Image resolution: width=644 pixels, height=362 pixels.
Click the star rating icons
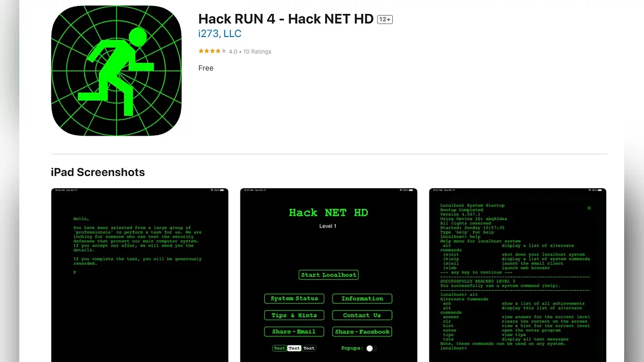212,51
